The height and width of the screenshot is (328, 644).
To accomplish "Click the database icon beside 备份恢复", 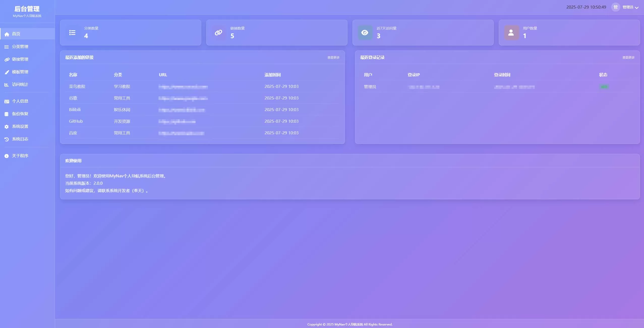I will tap(7, 114).
